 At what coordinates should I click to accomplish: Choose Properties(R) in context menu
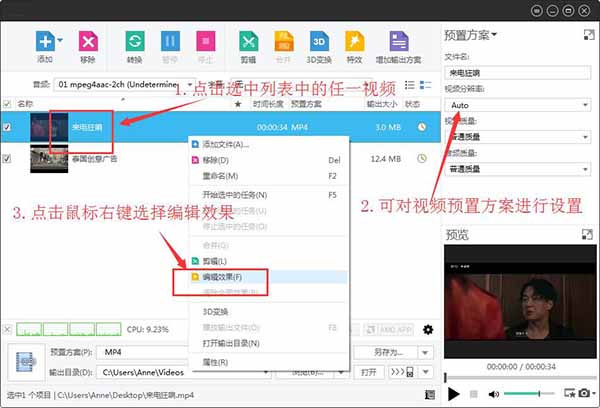coord(269,362)
